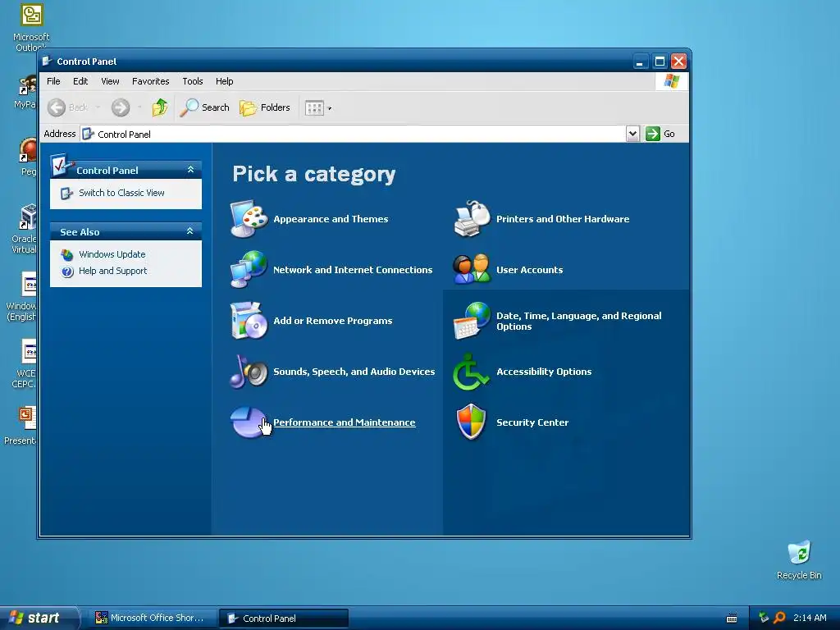Open the Windows Update link
Image resolution: width=840 pixels, height=630 pixels.
pos(112,254)
